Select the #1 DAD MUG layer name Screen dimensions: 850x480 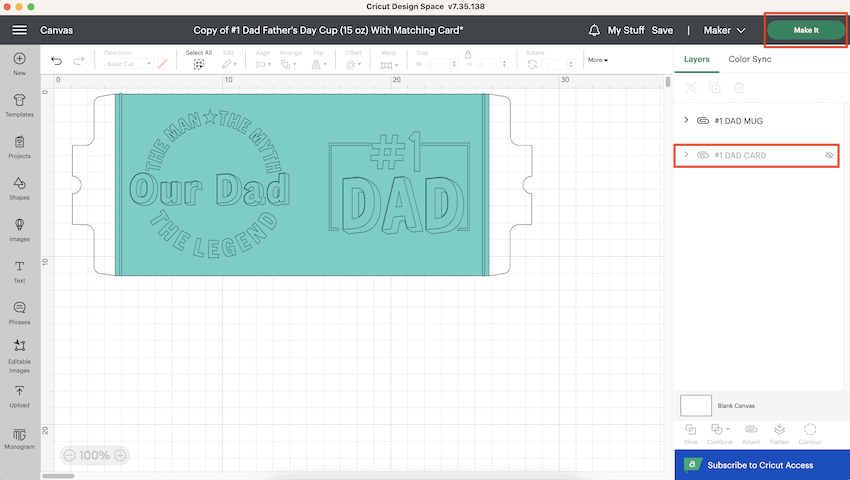click(x=738, y=121)
